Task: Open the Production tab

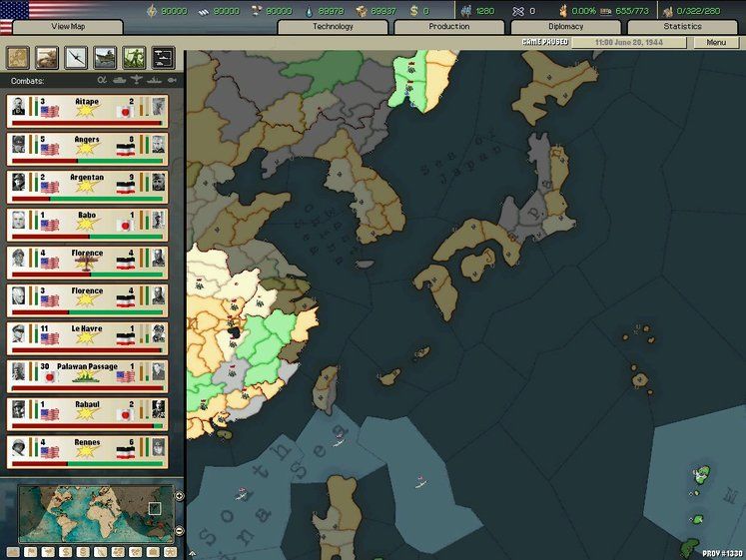Action: 449,27
